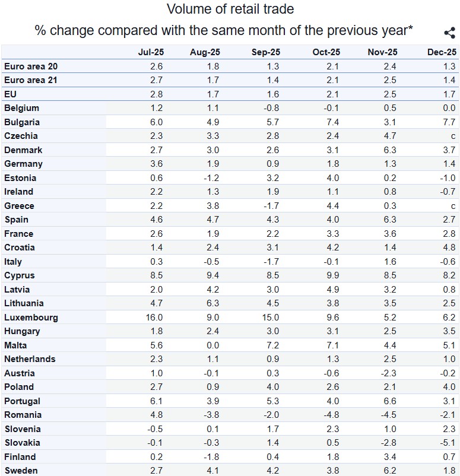460x476 pixels.
Task: Select the EU row label
Action: (x=11, y=94)
